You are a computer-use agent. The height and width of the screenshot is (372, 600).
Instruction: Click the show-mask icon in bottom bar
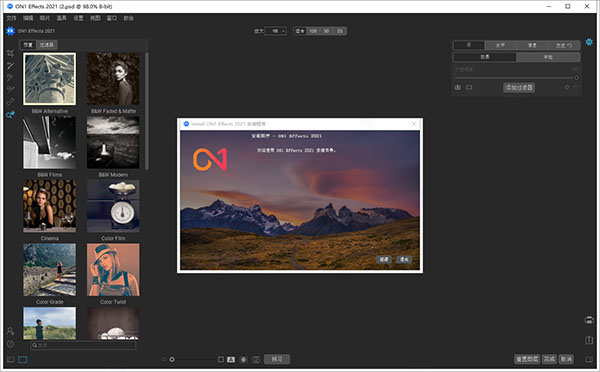click(x=256, y=359)
